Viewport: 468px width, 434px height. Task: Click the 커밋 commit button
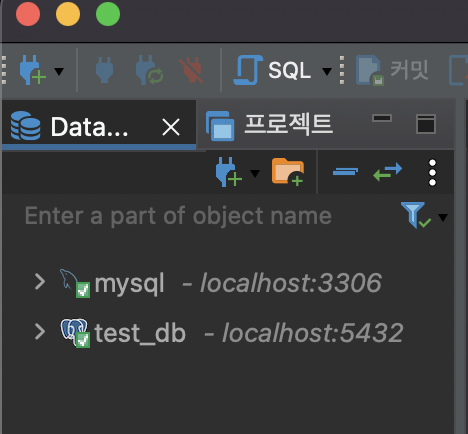click(393, 70)
